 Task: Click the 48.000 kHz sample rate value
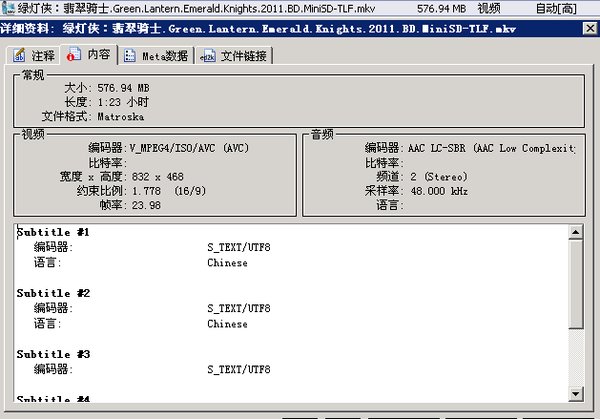[439, 191]
